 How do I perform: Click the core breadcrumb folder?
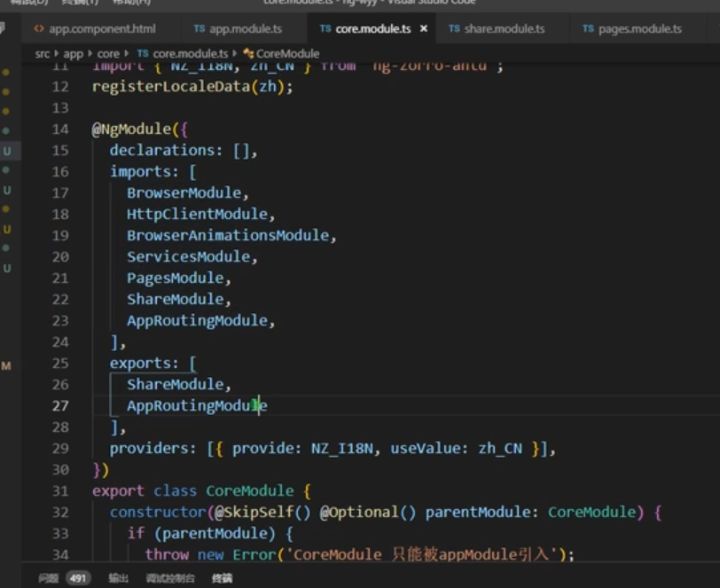pos(108,54)
